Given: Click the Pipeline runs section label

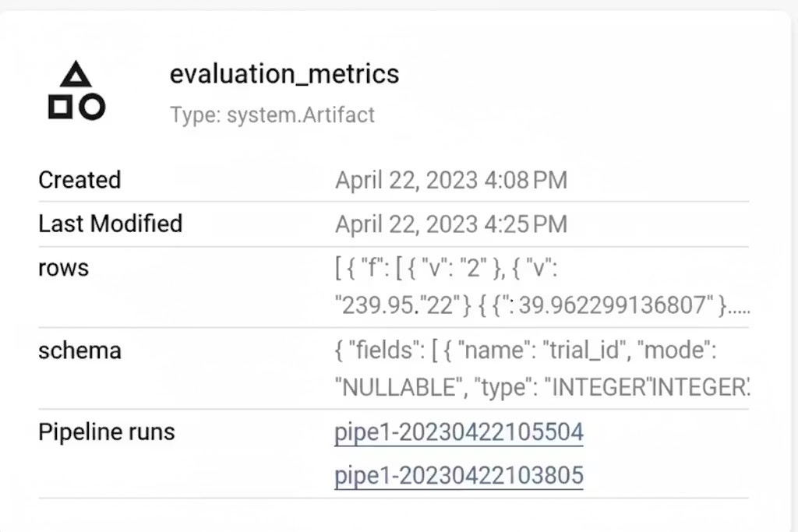Looking at the screenshot, I should 106,432.
